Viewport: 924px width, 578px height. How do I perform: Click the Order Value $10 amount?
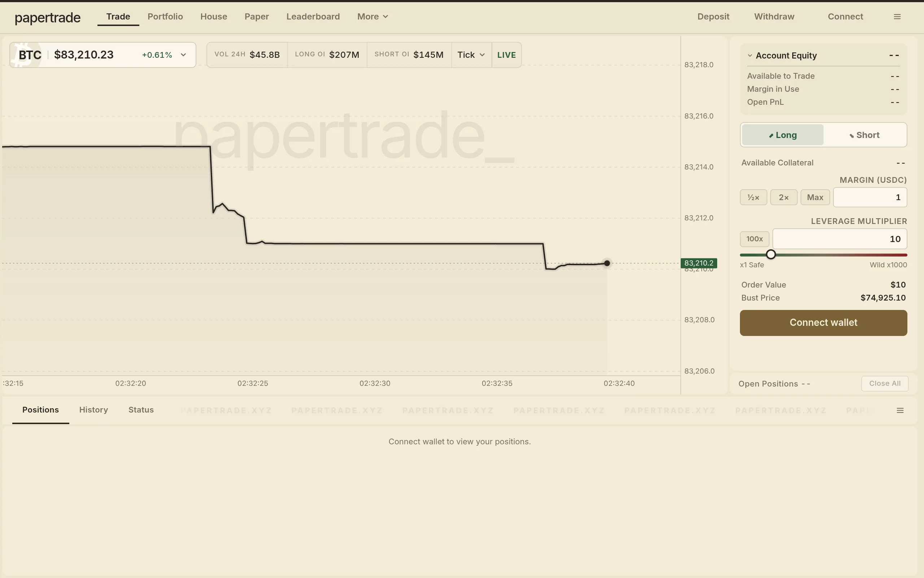(898, 285)
